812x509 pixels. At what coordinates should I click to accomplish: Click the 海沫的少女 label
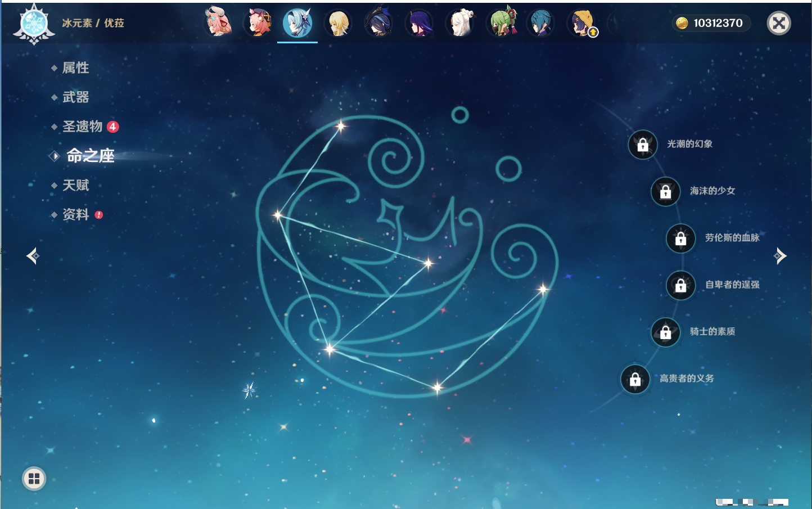[712, 191]
